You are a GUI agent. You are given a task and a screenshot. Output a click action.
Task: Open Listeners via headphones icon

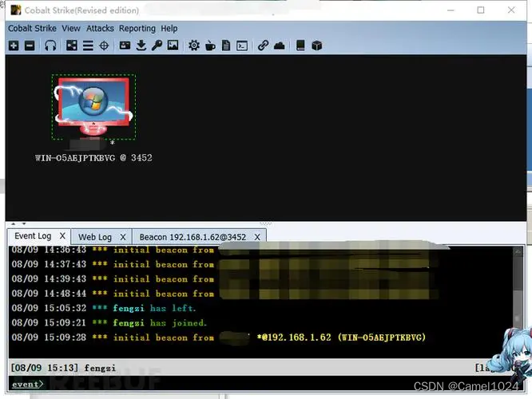tap(50, 45)
